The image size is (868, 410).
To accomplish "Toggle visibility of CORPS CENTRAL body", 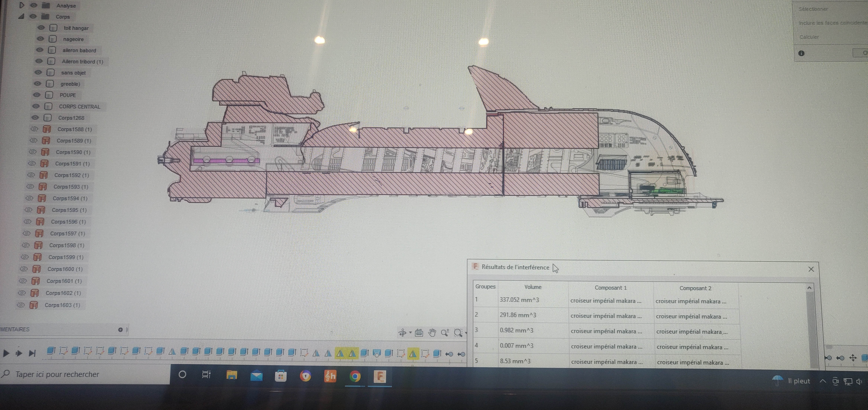I will (x=36, y=106).
